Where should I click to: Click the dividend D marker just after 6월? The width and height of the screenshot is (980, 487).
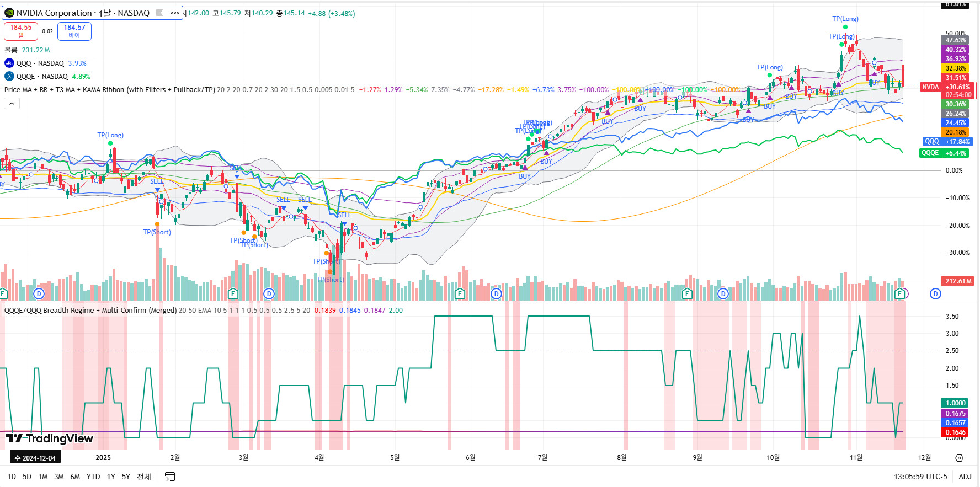(x=496, y=293)
